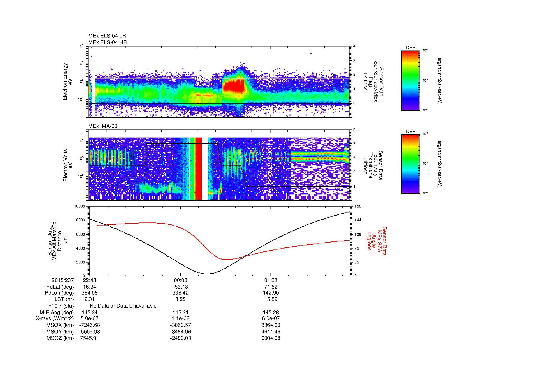Click the 'PdLon (deg)' row label
Viewport: 555px width, 392px height.
tap(60, 293)
